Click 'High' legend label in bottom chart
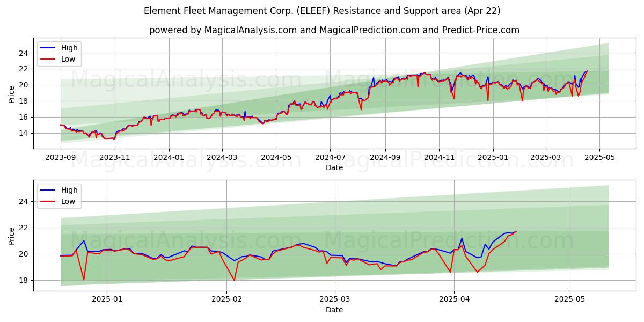 click(x=69, y=190)
